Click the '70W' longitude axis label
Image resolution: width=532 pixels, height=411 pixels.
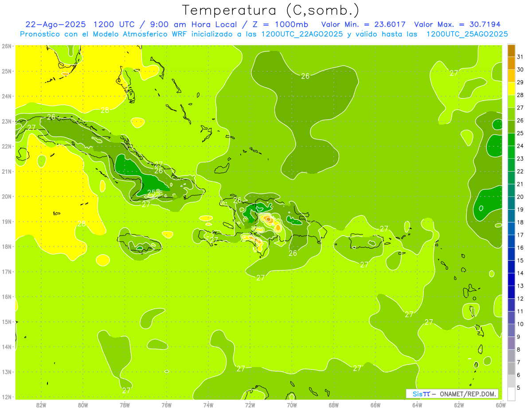292,405
